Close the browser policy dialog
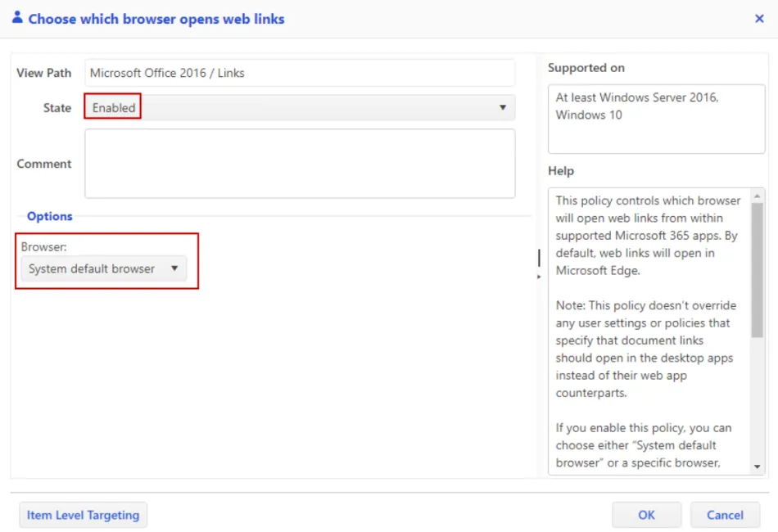 coord(759,19)
